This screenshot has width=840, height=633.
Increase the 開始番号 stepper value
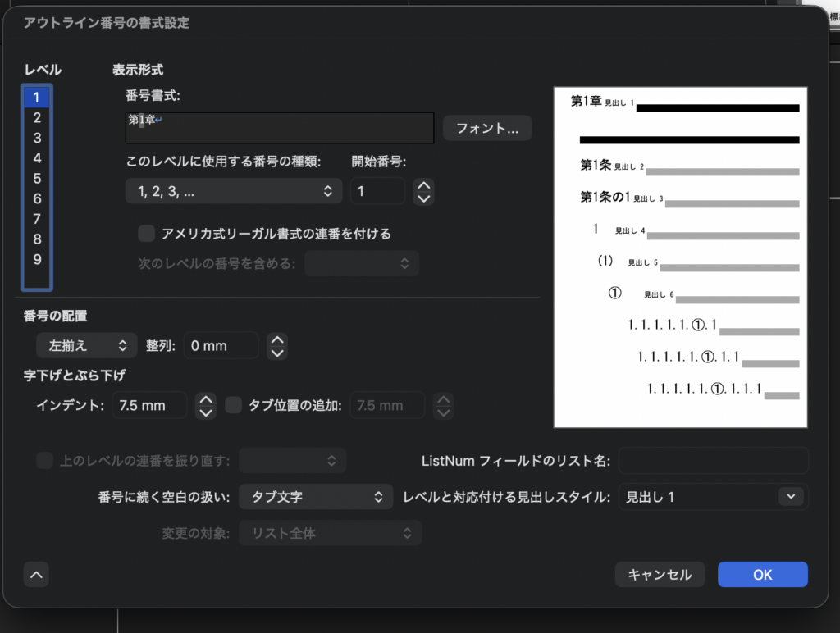click(x=423, y=185)
